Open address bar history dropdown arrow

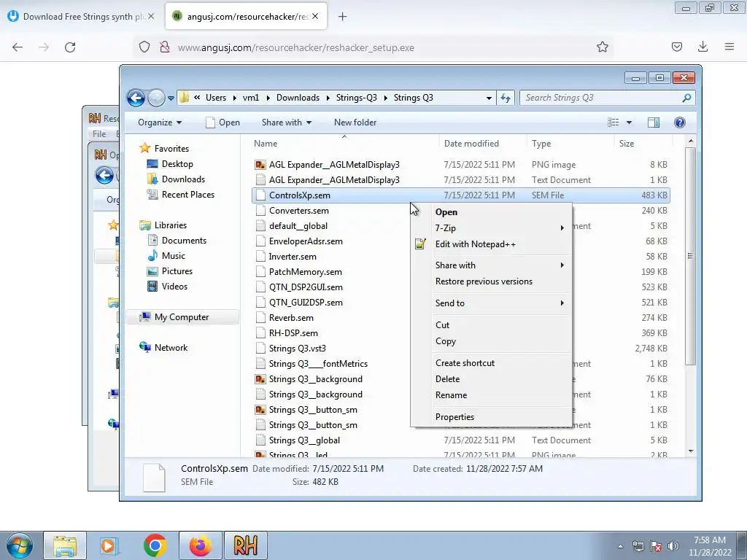[x=489, y=98]
